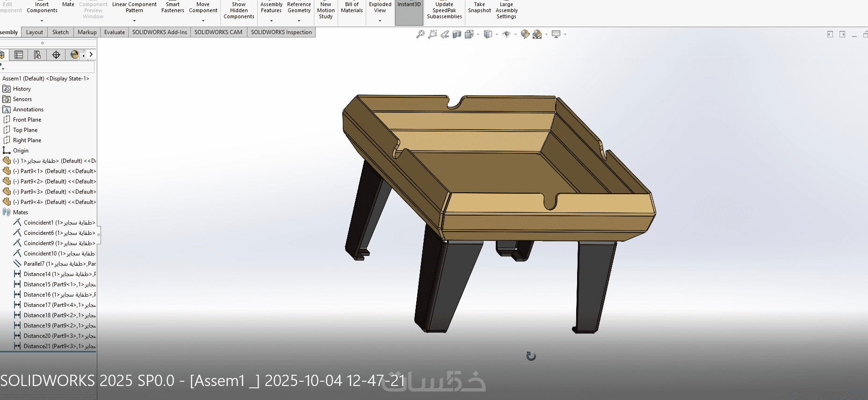
Task: Click the Sensors icon in tree
Action: tap(7, 99)
